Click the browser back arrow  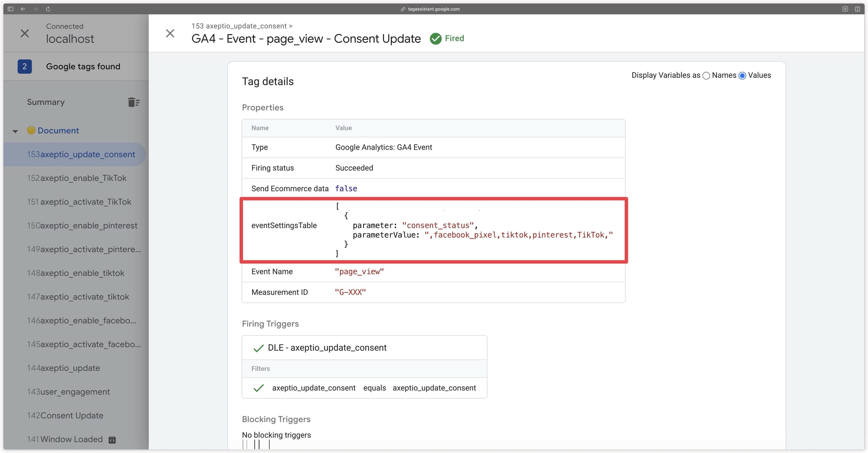pos(23,9)
